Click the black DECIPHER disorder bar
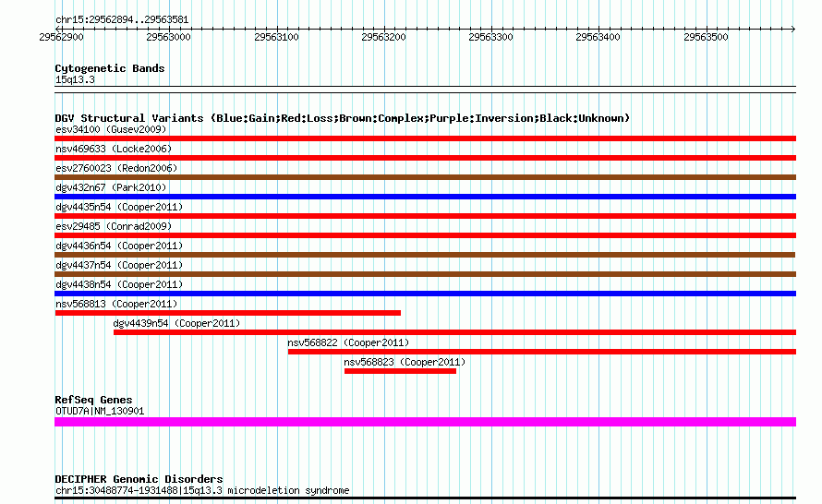The width and height of the screenshot is (822, 504). 425,498
